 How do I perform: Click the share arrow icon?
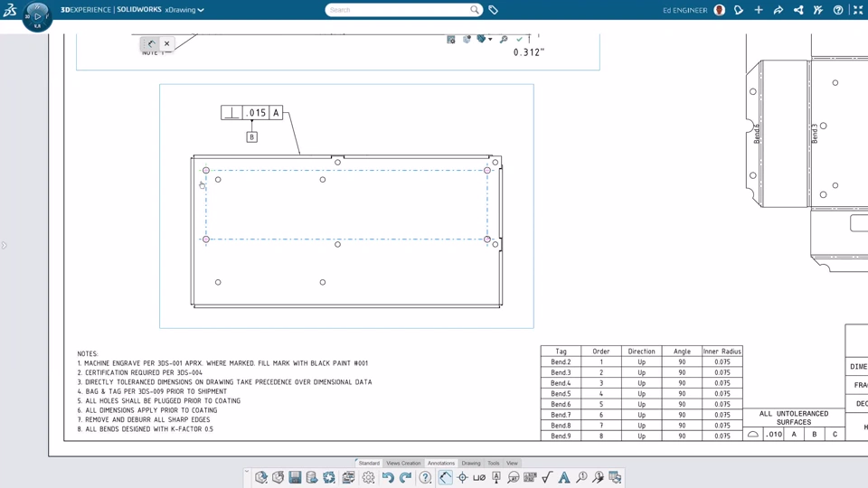pyautogui.click(x=778, y=10)
